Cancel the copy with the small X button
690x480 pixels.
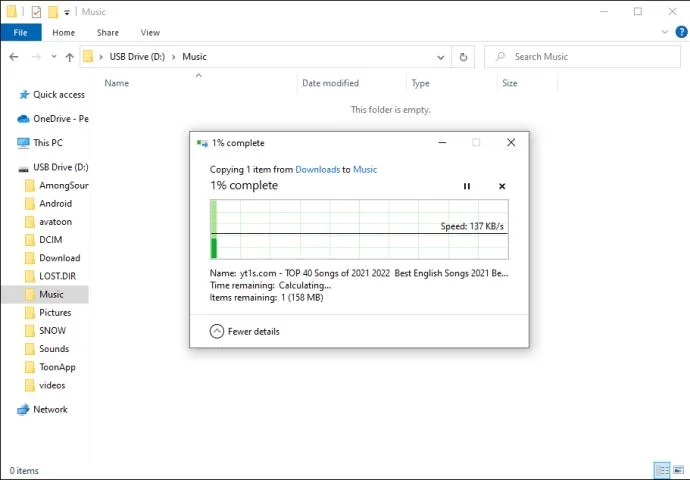(502, 187)
